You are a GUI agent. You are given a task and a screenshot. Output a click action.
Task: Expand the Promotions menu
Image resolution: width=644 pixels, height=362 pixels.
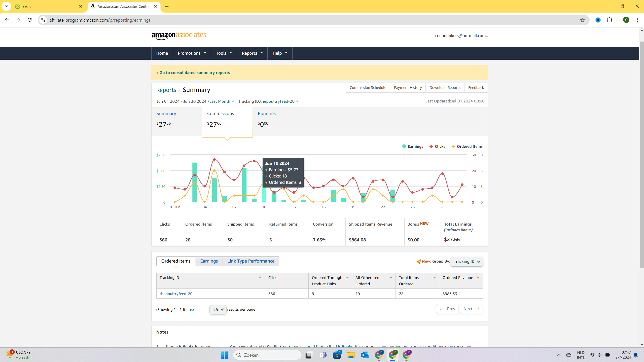point(192,53)
